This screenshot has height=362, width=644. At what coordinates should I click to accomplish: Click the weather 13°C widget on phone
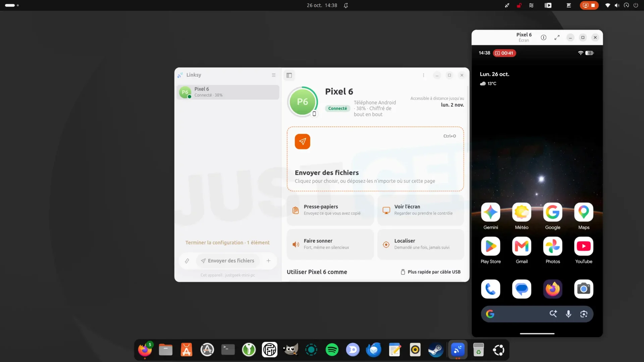[488, 83]
